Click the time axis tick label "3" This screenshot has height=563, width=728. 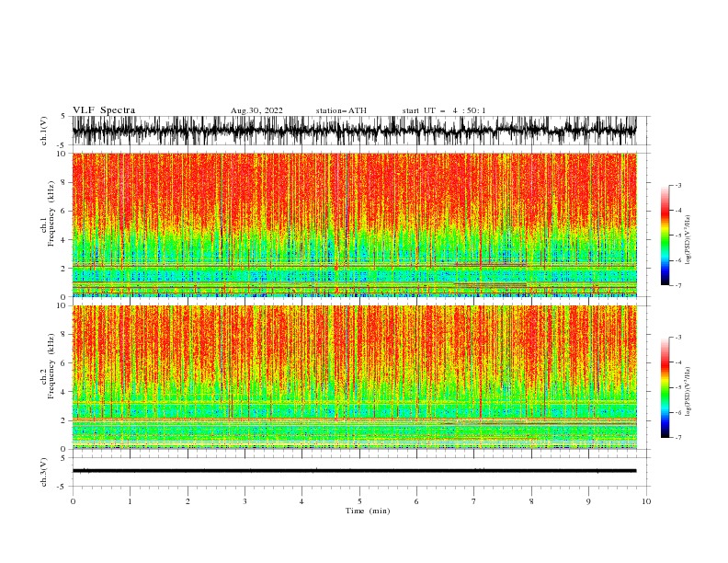point(245,501)
